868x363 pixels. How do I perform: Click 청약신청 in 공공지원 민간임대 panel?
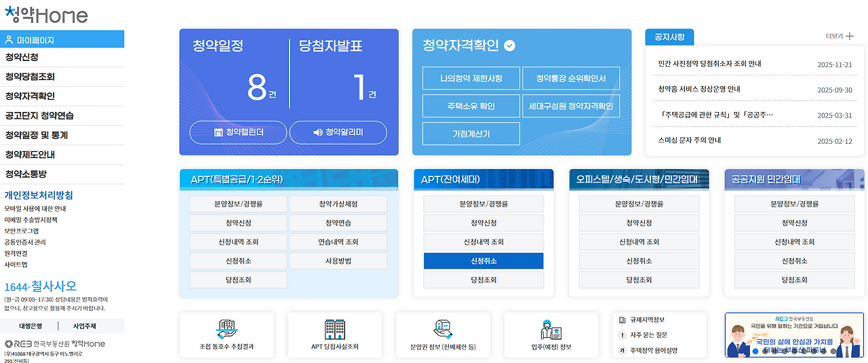tap(794, 223)
